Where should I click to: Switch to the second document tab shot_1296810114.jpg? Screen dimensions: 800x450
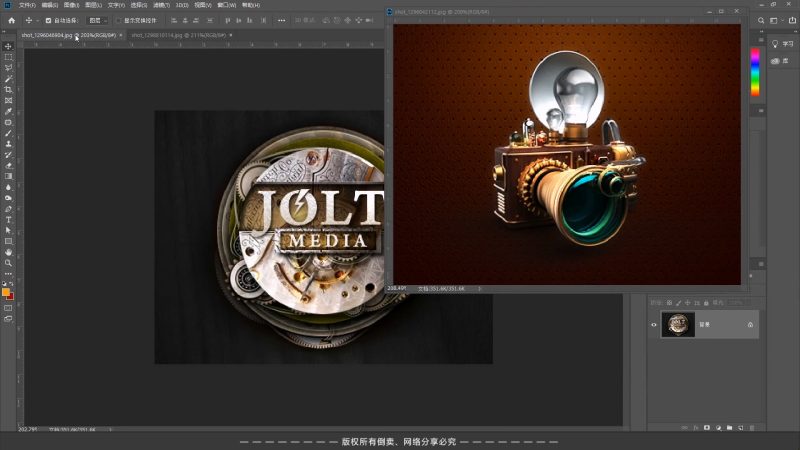165,35
